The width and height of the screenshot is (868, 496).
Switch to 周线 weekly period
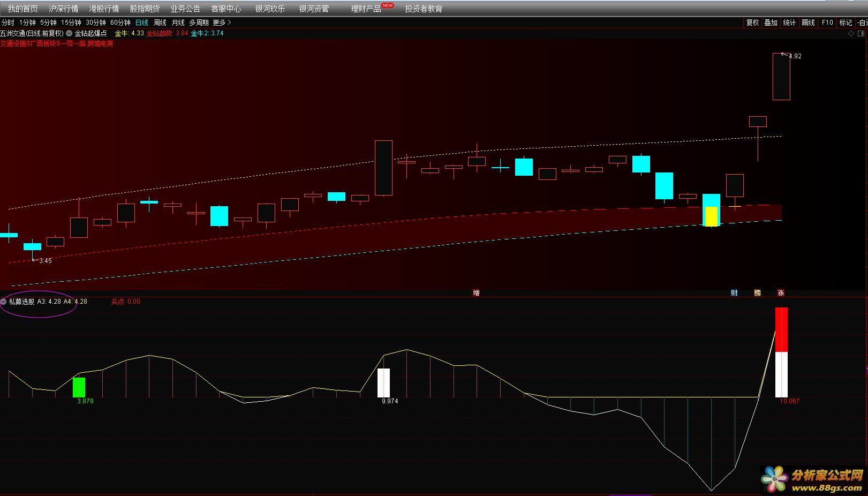pyautogui.click(x=160, y=22)
